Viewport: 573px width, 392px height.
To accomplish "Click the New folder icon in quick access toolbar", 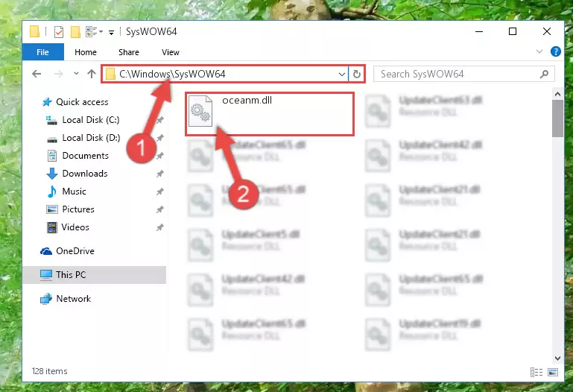I will [75, 32].
